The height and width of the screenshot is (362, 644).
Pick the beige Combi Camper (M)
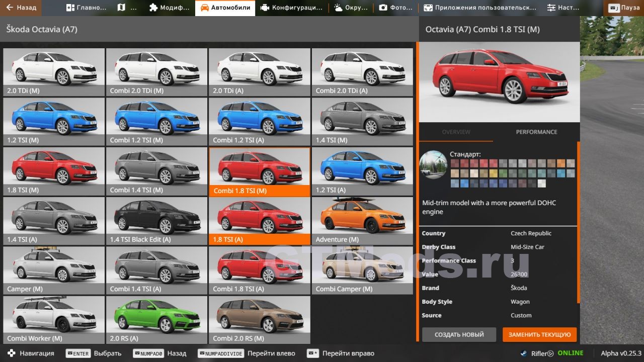(362, 270)
